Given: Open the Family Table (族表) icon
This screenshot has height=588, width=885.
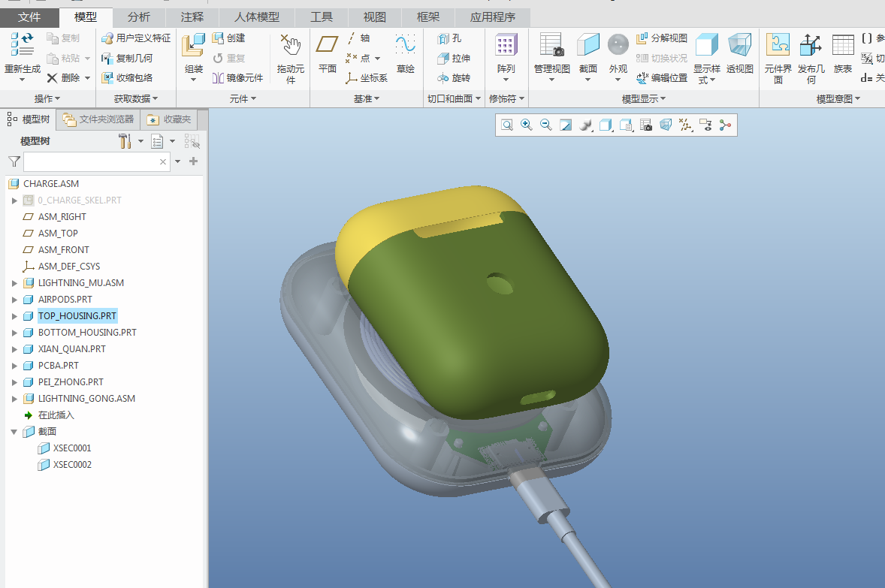Looking at the screenshot, I should click(843, 45).
